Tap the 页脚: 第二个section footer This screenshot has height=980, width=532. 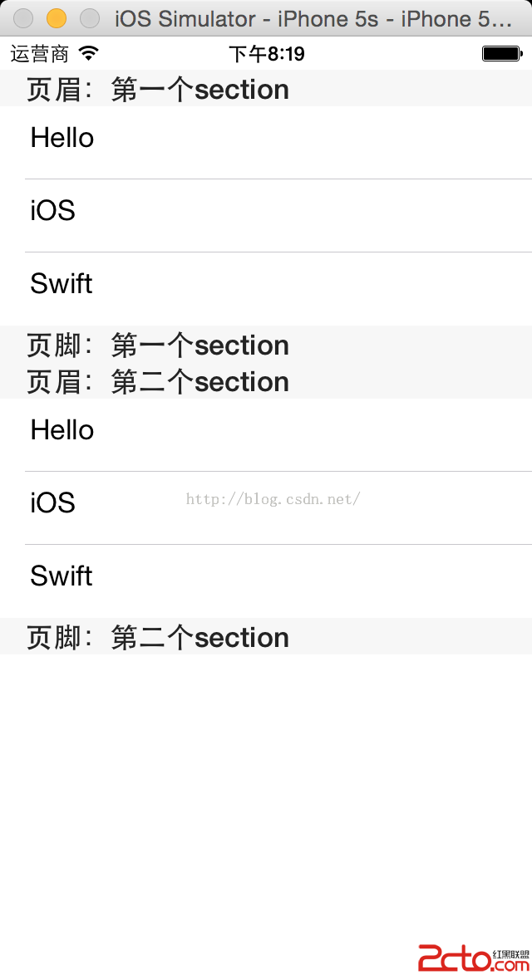tap(158, 637)
